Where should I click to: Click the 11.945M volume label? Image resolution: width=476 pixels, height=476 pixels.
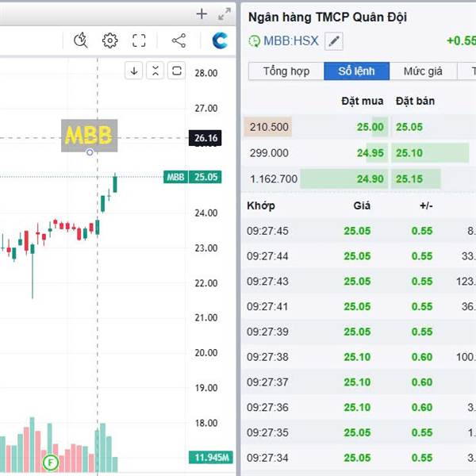tap(211, 457)
